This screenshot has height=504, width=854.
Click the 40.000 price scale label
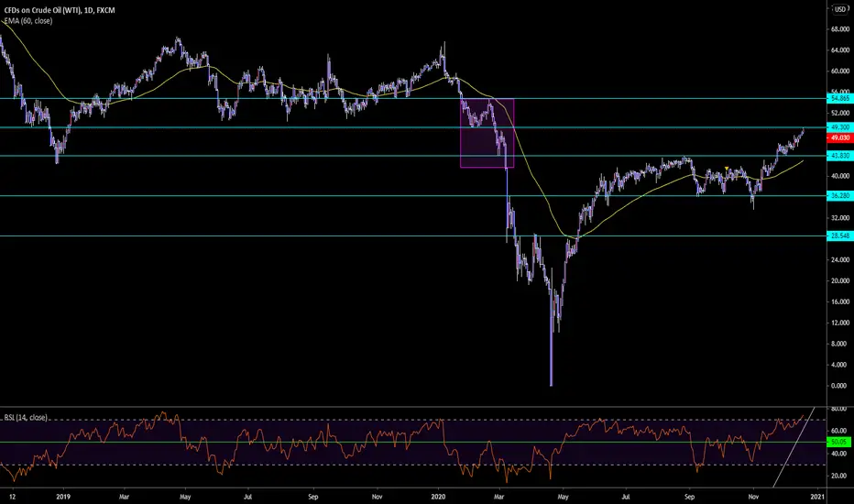(840, 176)
